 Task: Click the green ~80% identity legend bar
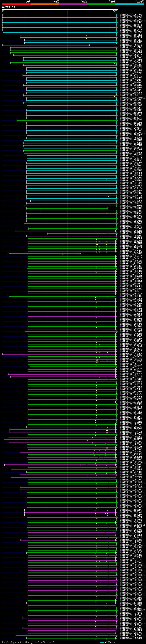tap(101, 4)
